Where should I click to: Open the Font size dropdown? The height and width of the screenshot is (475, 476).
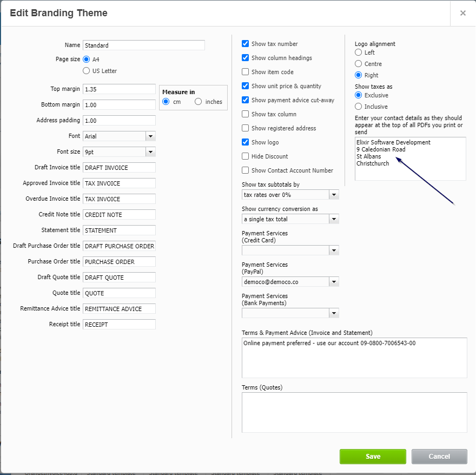(x=151, y=152)
